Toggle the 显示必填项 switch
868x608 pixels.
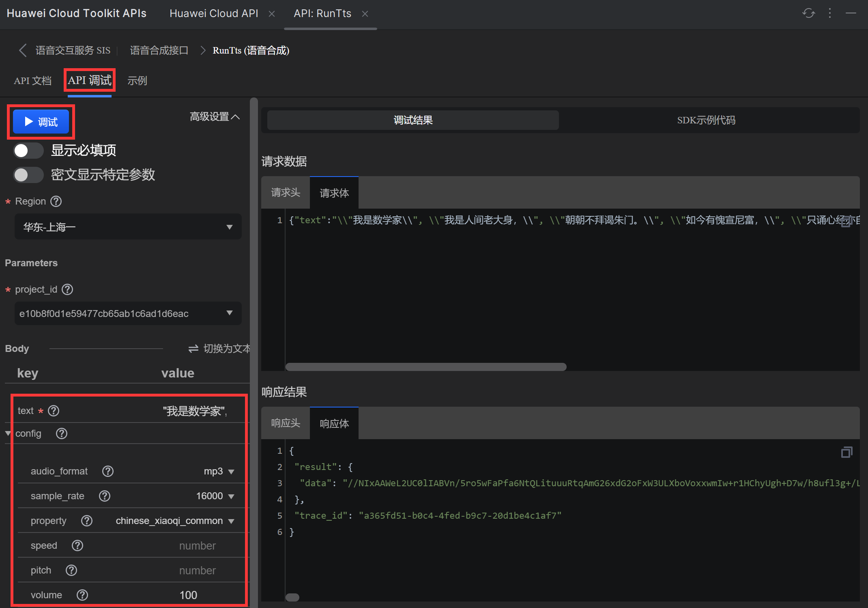tap(28, 151)
